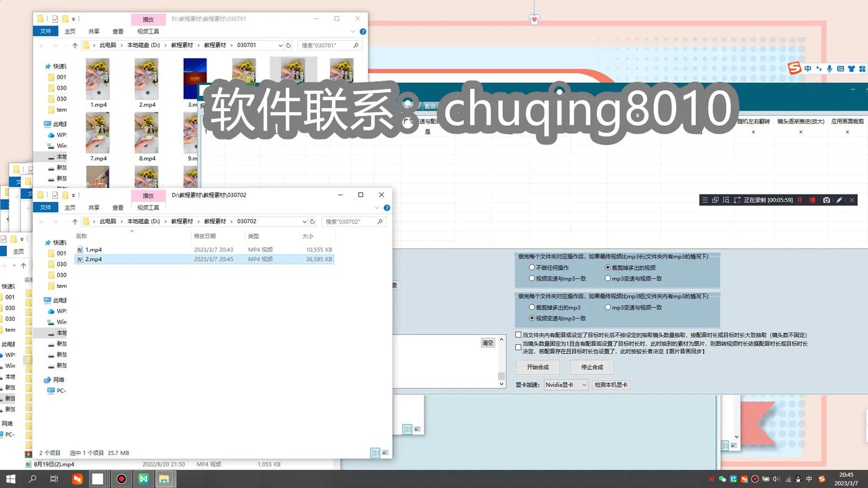Click the Sogou S logo in IME bar
Screen dimensions: 868x488
point(794,68)
